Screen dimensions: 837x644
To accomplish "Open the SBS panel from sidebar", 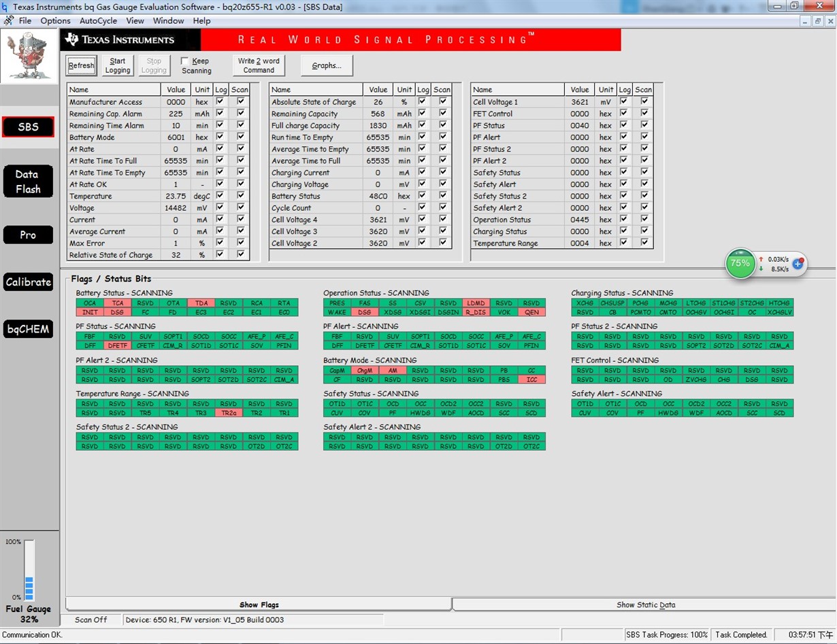I will tap(28, 127).
